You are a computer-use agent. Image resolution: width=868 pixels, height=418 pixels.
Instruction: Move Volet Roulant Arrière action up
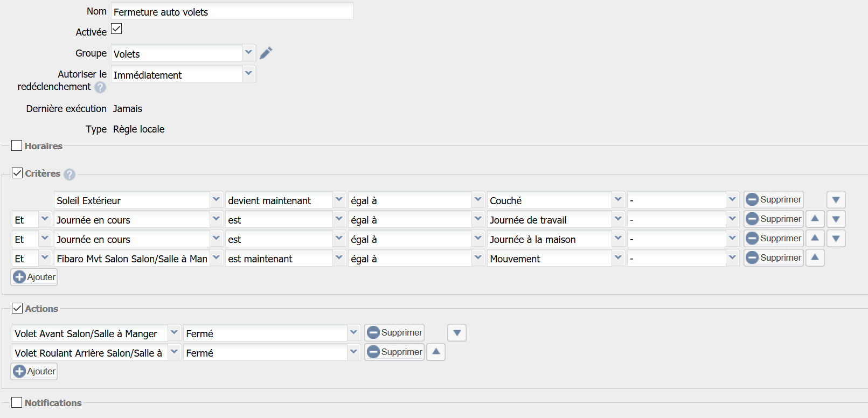pyautogui.click(x=436, y=352)
